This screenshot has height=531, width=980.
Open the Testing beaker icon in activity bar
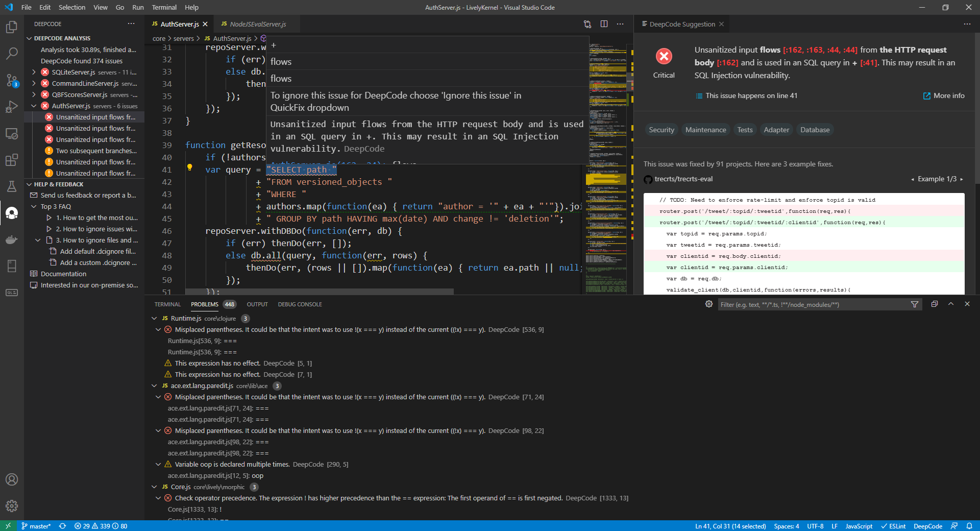[x=11, y=186]
